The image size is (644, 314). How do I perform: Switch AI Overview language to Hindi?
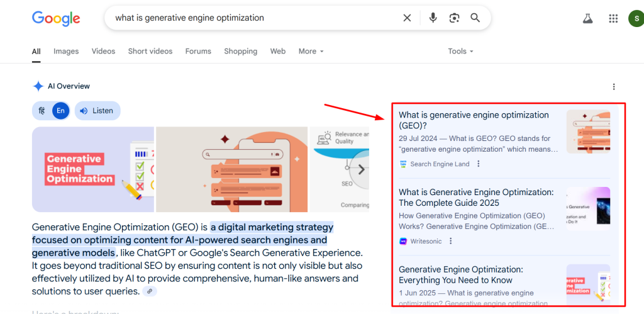pos(42,111)
